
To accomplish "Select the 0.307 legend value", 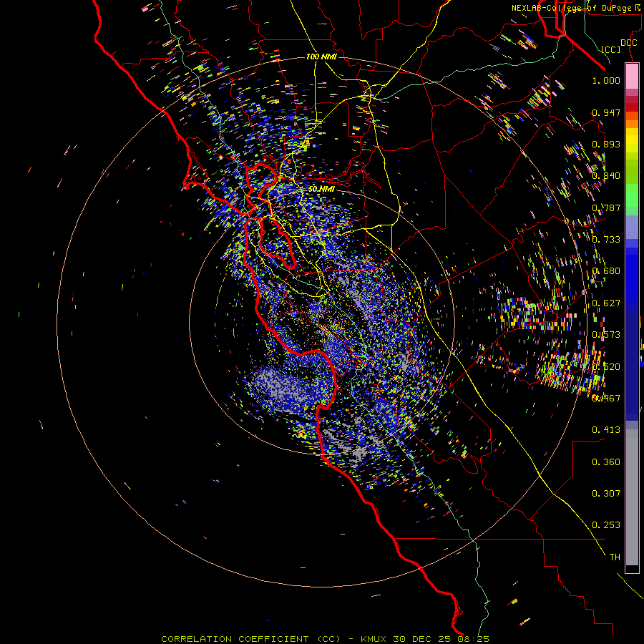I will pyautogui.click(x=606, y=494).
